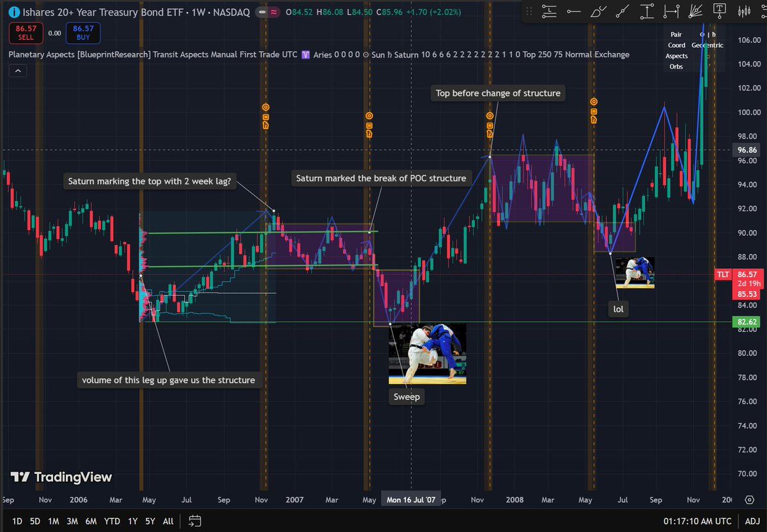This screenshot has width=767, height=532.
Task: Show All time range
Action: [x=168, y=521]
